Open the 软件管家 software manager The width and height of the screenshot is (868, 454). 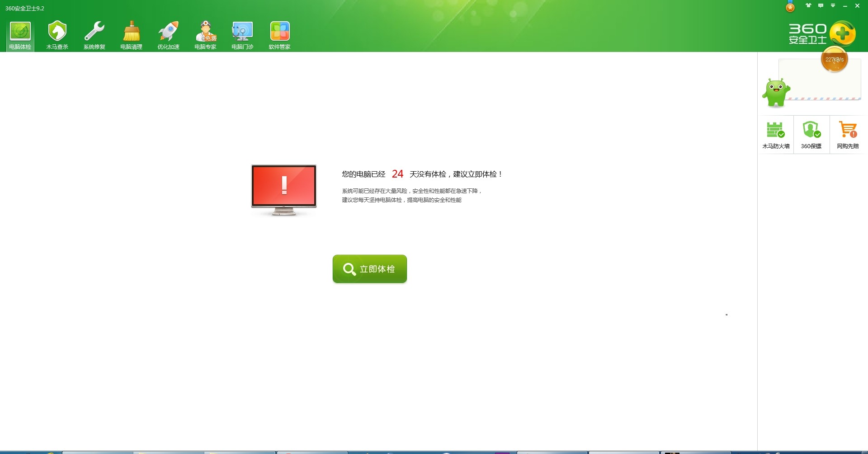point(280,35)
